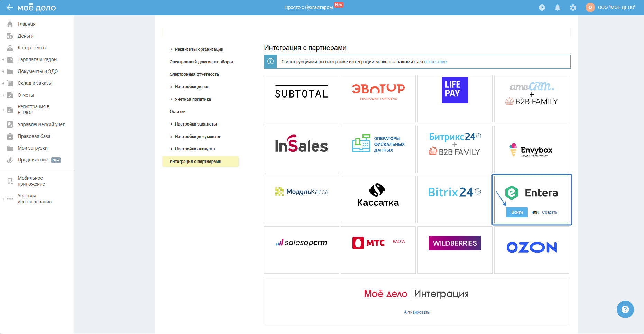Expand Регистрация в ЕГРЮЛ with plus sign
Screen dimensions: 644x334
3,110
